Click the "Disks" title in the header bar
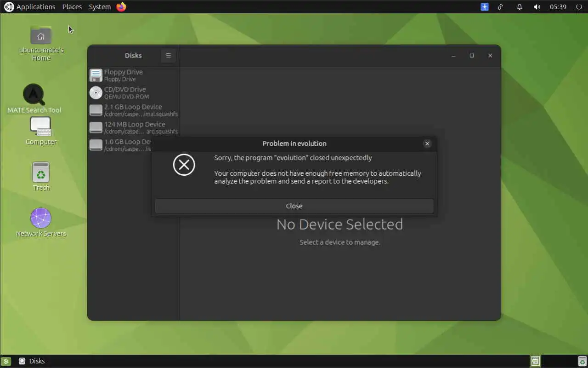The width and height of the screenshot is (588, 368). (133, 56)
